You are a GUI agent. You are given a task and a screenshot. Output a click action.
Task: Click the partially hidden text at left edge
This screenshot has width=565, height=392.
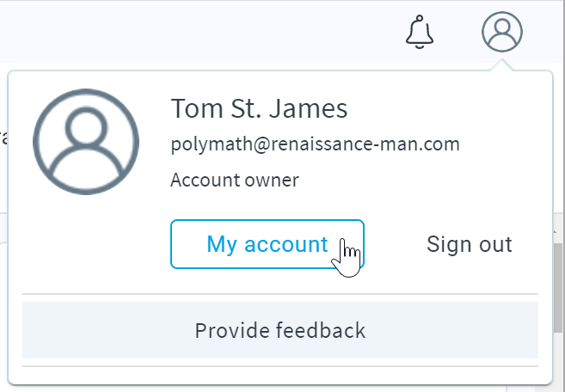(3, 138)
